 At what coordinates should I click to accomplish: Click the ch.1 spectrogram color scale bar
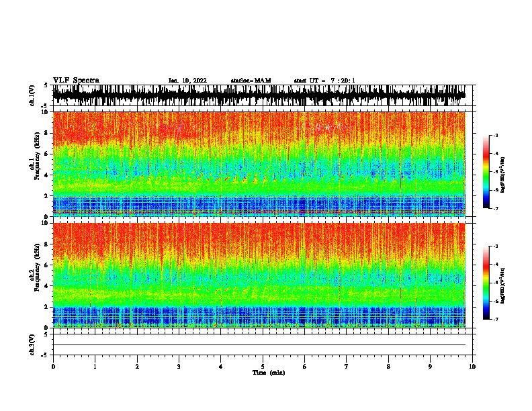click(x=486, y=172)
